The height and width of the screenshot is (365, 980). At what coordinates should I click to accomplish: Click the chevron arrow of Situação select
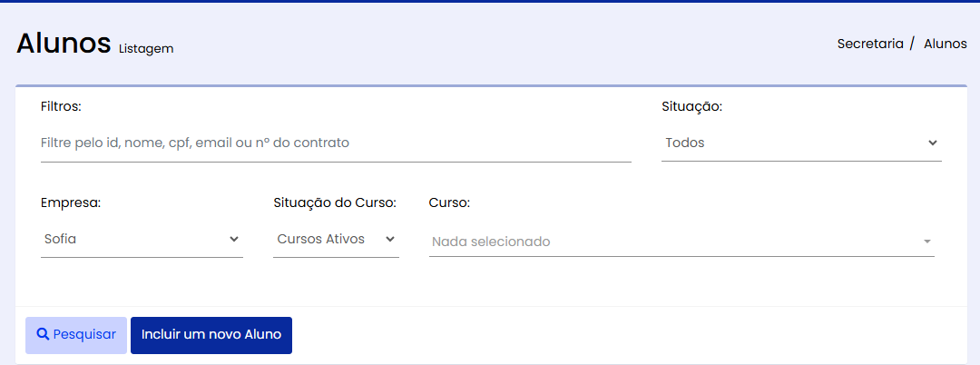tap(932, 143)
